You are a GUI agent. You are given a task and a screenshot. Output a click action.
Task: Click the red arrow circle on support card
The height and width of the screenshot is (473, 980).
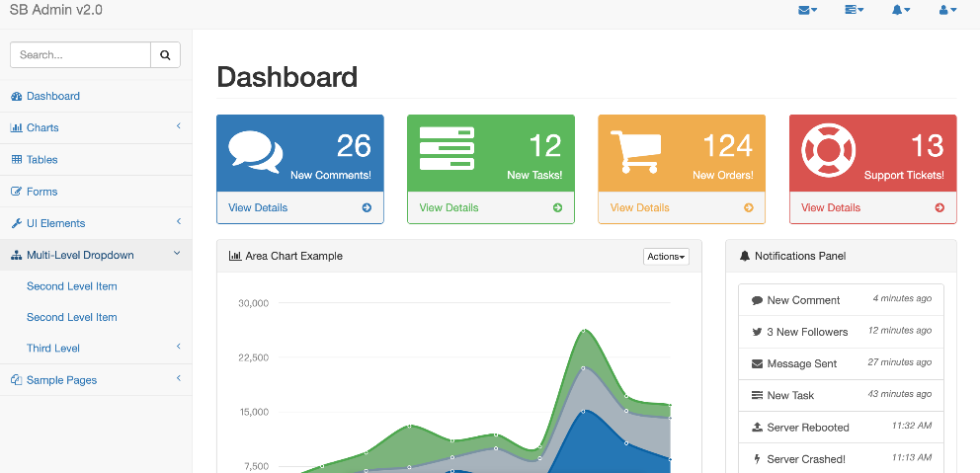tap(939, 207)
